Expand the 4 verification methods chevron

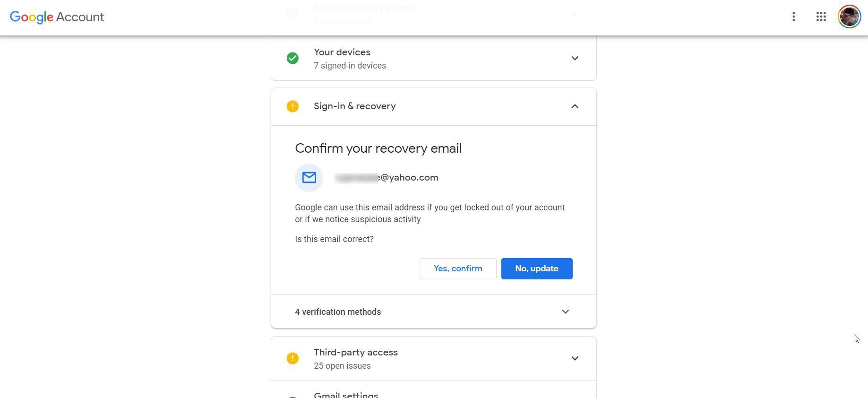click(x=565, y=311)
